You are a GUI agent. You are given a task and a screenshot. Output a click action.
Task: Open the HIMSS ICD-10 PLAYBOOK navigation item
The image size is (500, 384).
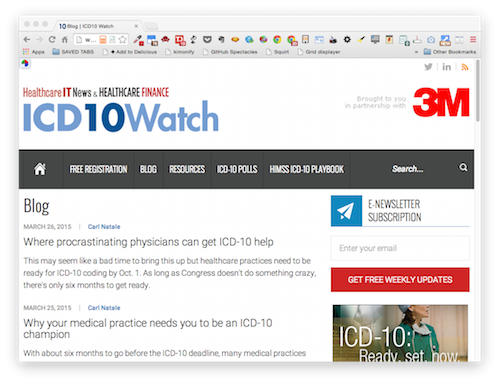pyautogui.click(x=306, y=169)
